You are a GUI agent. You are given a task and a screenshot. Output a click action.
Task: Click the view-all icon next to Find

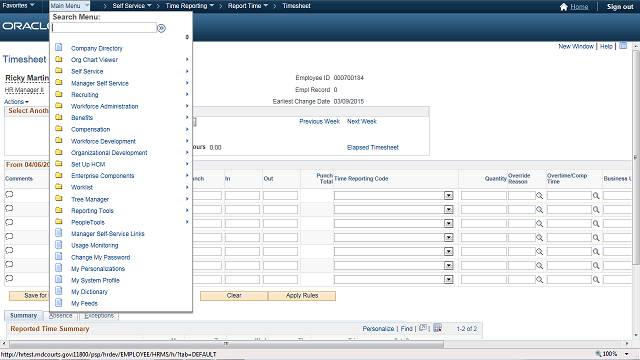(x=423, y=328)
